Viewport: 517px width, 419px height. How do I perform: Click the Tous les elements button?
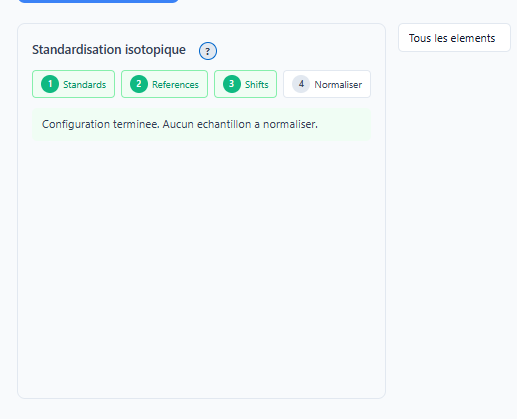(454, 38)
